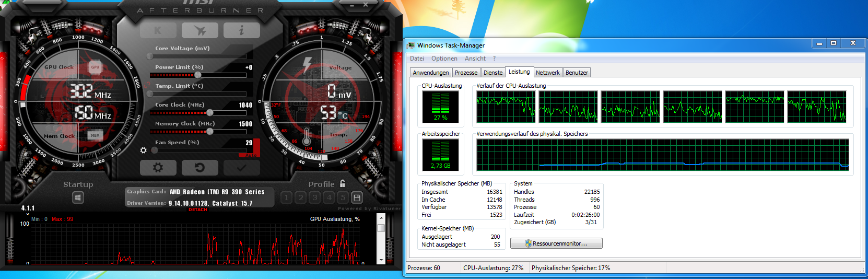Open the Ressourcenmonitor button
Viewport: 868px width, 279px height.
[x=556, y=243]
